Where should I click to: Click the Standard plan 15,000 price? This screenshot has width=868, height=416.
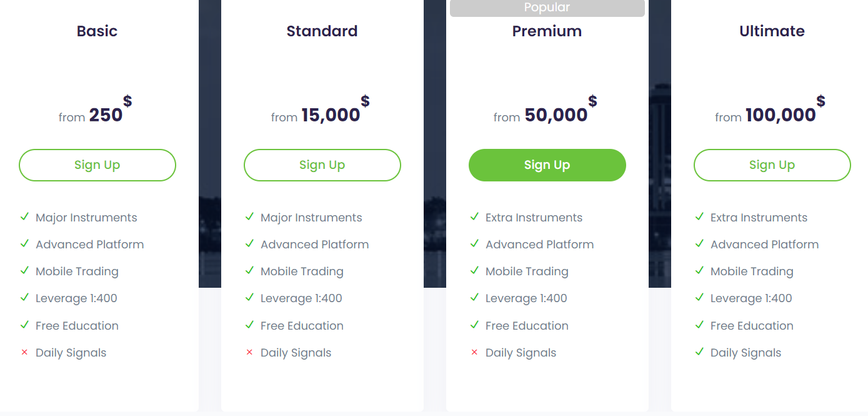pos(331,115)
